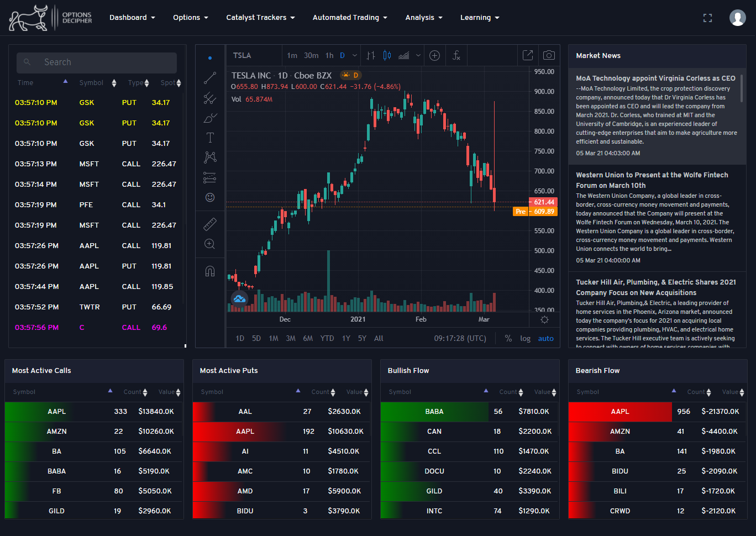Click the Options Decipher bull logo
756x536 pixels.
(x=51, y=18)
